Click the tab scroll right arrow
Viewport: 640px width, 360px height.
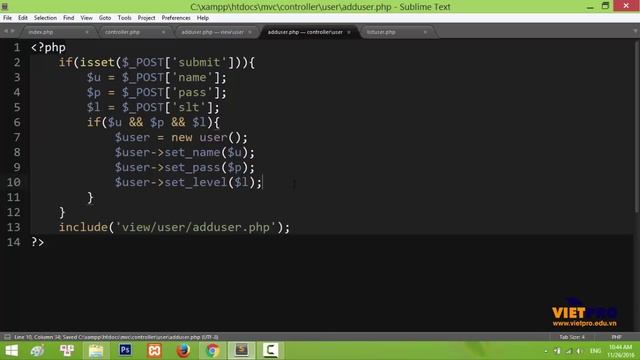point(12,31)
